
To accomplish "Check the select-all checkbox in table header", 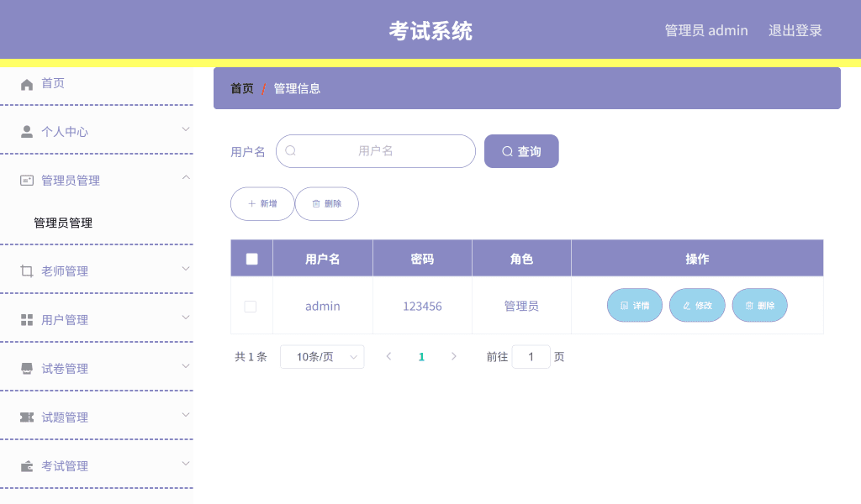I will point(251,257).
